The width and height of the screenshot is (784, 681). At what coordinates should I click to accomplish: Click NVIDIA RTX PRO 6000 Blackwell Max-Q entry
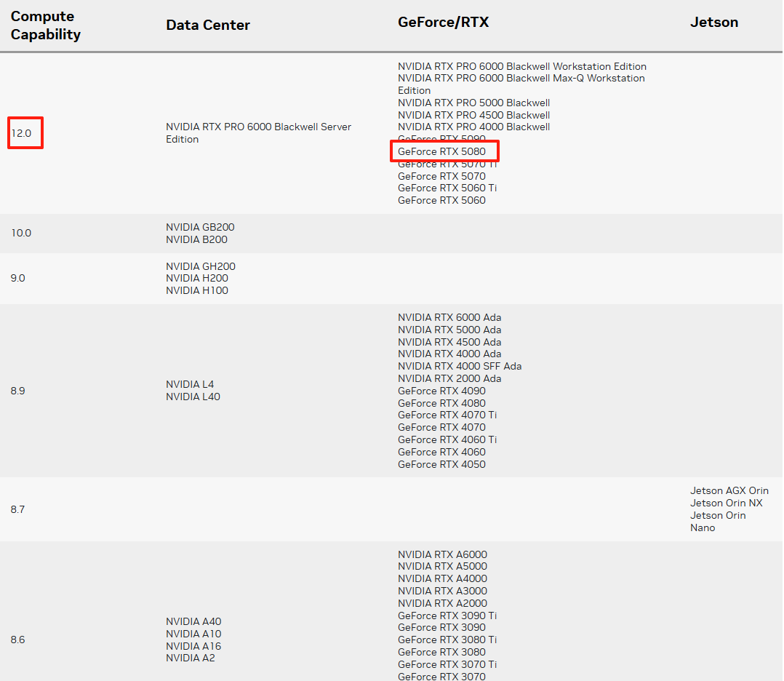(x=521, y=84)
